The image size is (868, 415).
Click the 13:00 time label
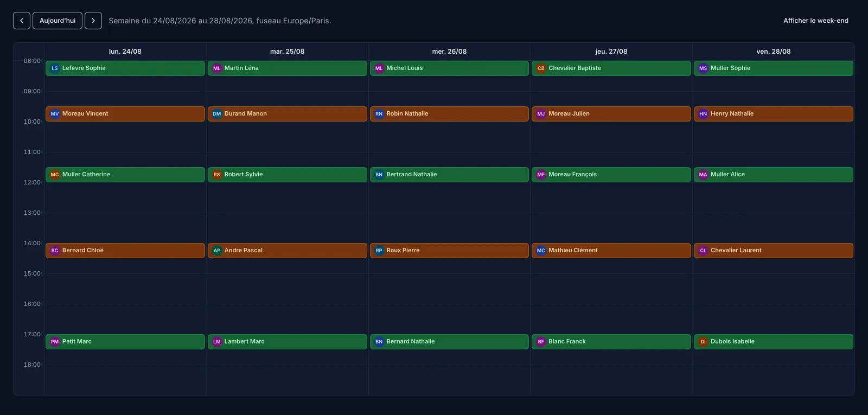[32, 213]
